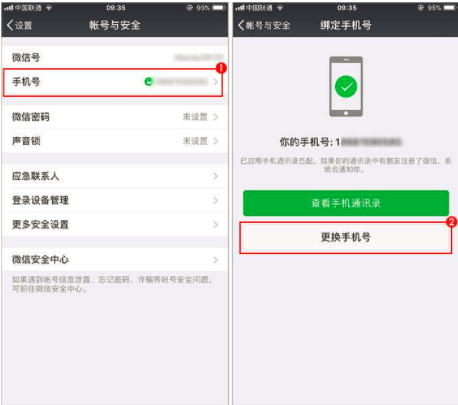Open the 手机号 row
This screenshot has width=458, height=405.
coord(113,82)
